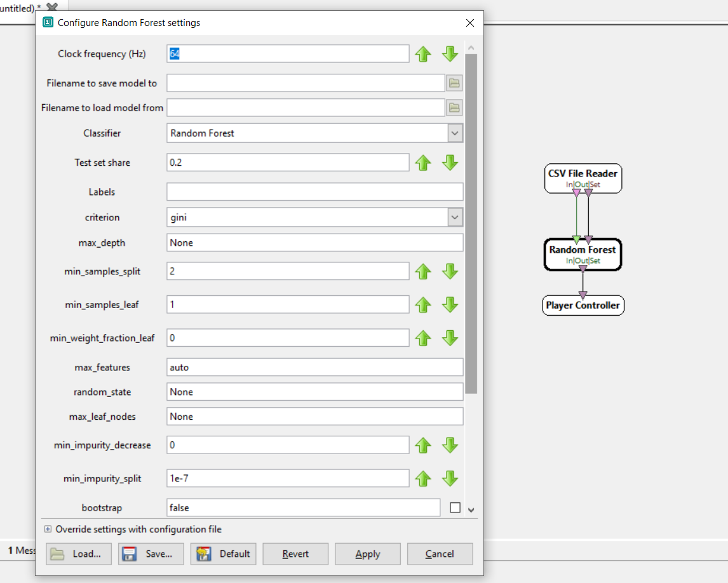Increase min_impurity_split with up arrow

423,478
